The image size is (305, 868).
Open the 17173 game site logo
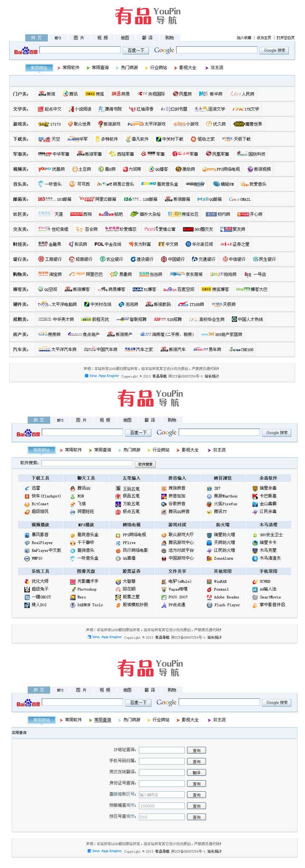pos(43,124)
